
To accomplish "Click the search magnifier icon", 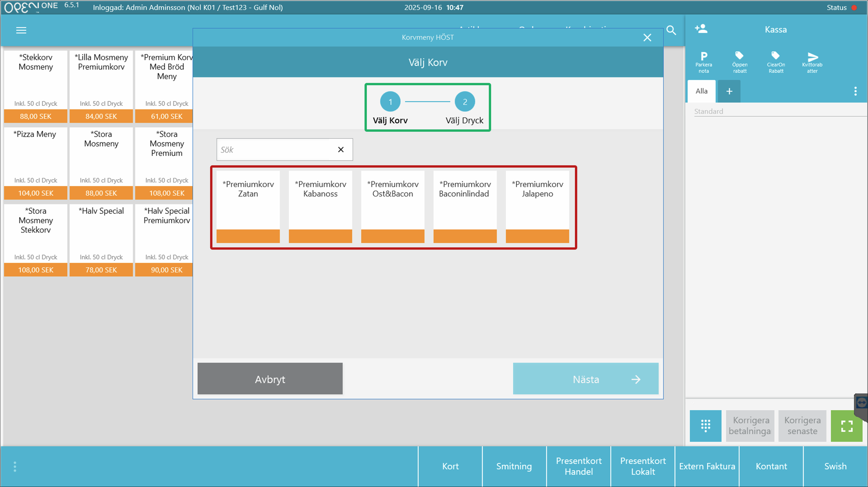I will pyautogui.click(x=671, y=30).
